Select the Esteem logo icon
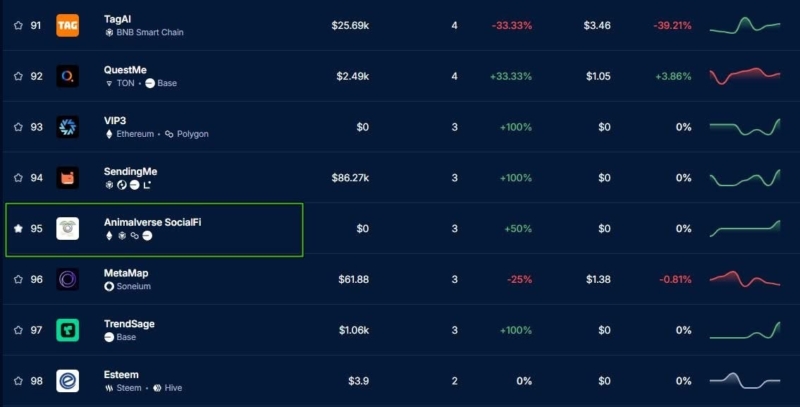The width and height of the screenshot is (800, 407). point(67,381)
